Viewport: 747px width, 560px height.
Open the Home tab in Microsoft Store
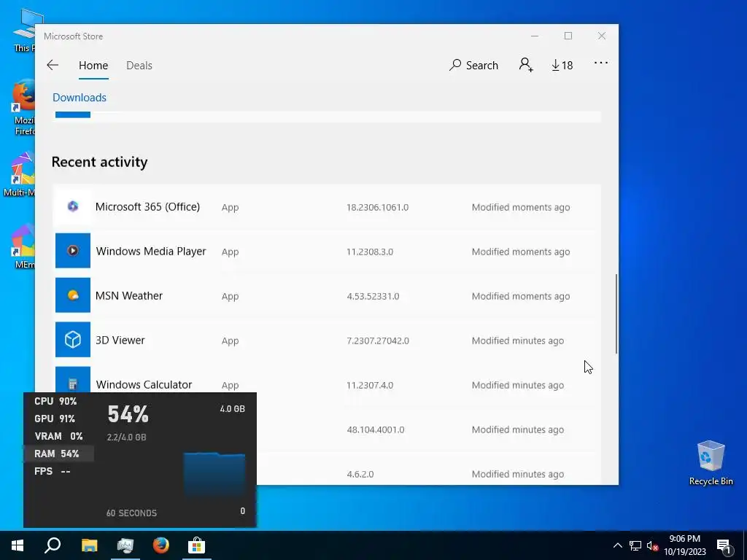(93, 65)
